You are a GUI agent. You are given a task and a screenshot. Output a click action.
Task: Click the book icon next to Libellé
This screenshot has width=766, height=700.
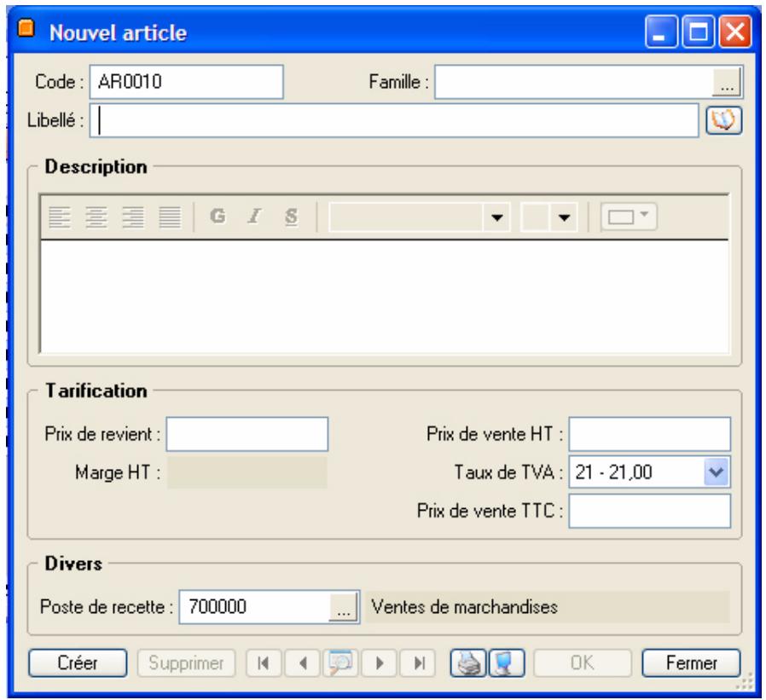point(723,120)
